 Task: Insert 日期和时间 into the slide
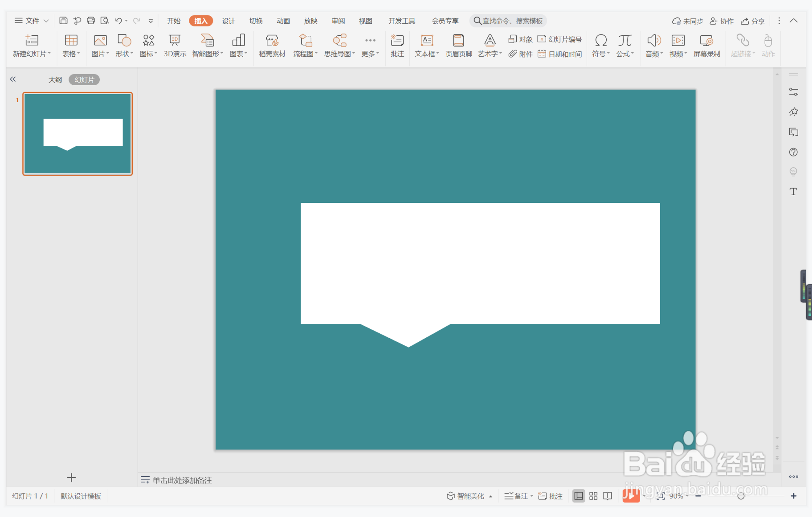point(560,54)
